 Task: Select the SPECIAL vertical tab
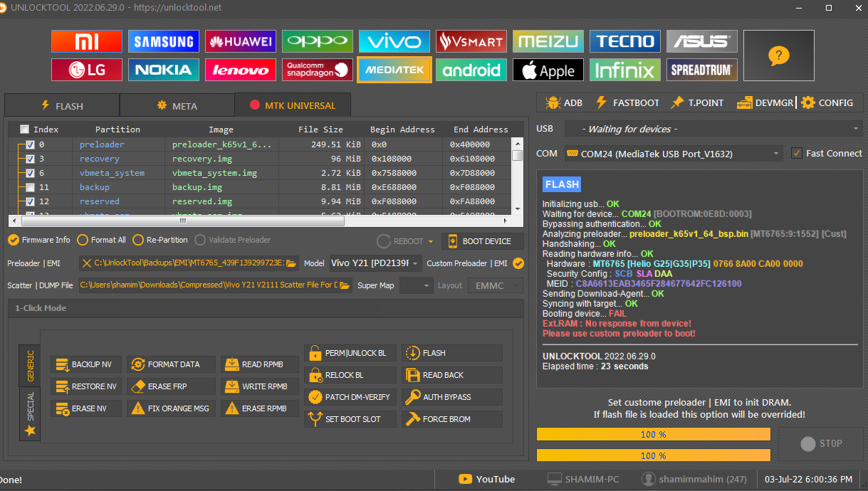point(30,413)
